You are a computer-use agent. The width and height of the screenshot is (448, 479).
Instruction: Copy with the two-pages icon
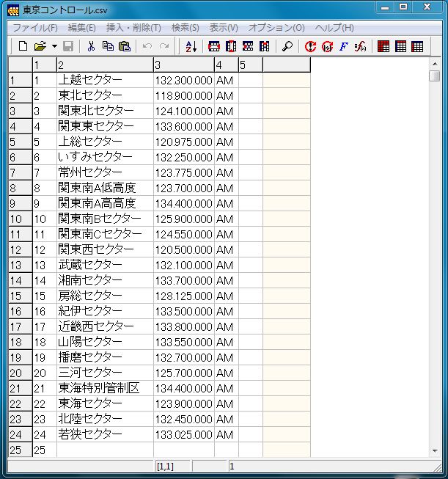click(108, 46)
